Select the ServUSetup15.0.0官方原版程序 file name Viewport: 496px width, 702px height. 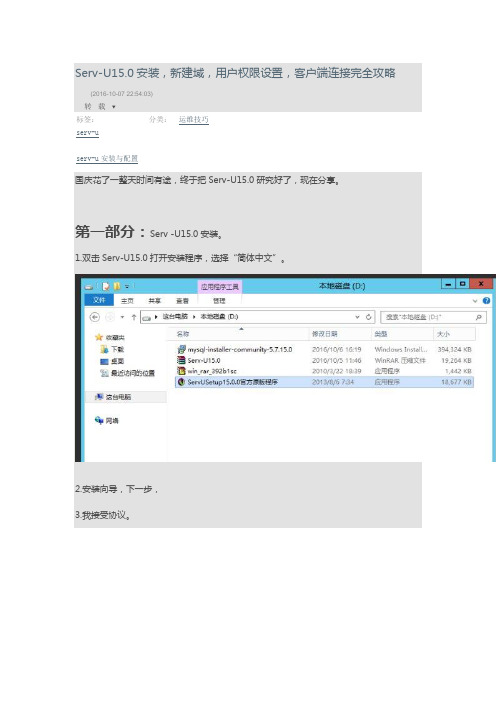coord(233,382)
